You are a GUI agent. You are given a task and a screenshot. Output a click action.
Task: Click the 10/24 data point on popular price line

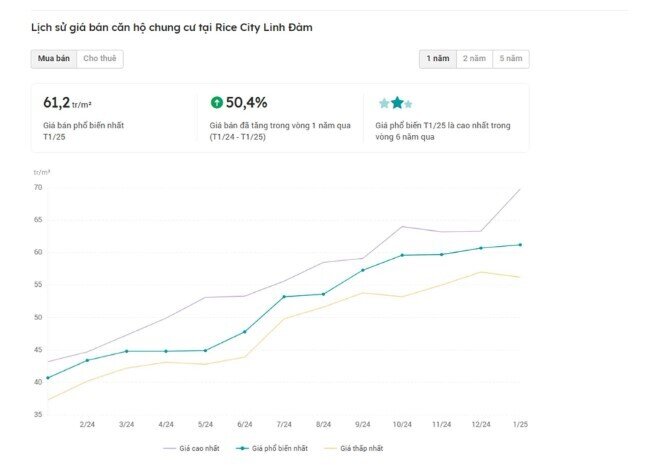pos(402,255)
